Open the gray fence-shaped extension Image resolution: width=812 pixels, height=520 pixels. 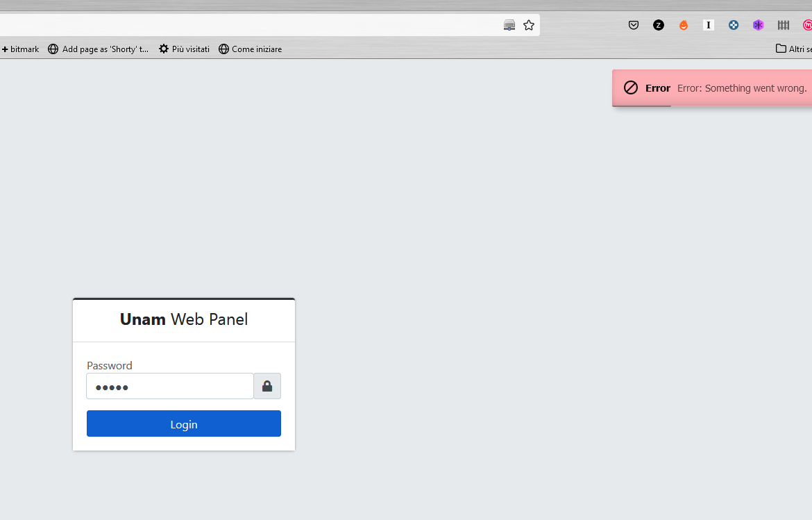tap(783, 25)
